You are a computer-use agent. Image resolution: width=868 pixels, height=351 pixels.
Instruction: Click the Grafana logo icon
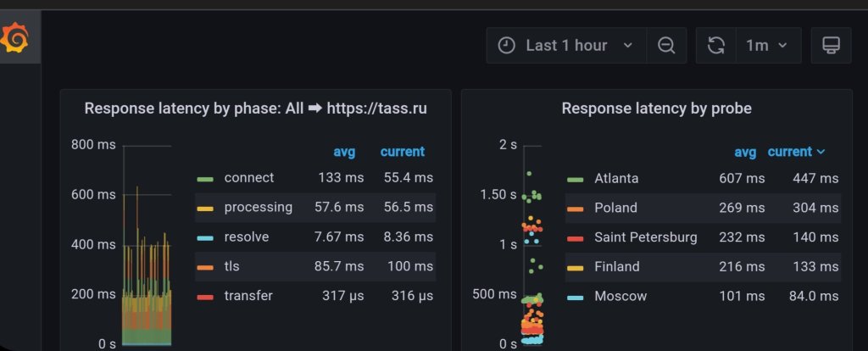14,40
